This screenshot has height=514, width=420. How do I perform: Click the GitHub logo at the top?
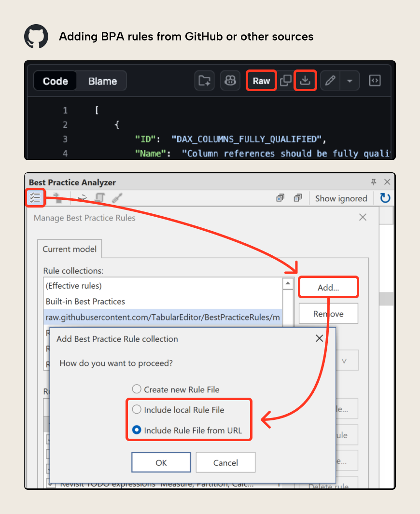click(36, 36)
